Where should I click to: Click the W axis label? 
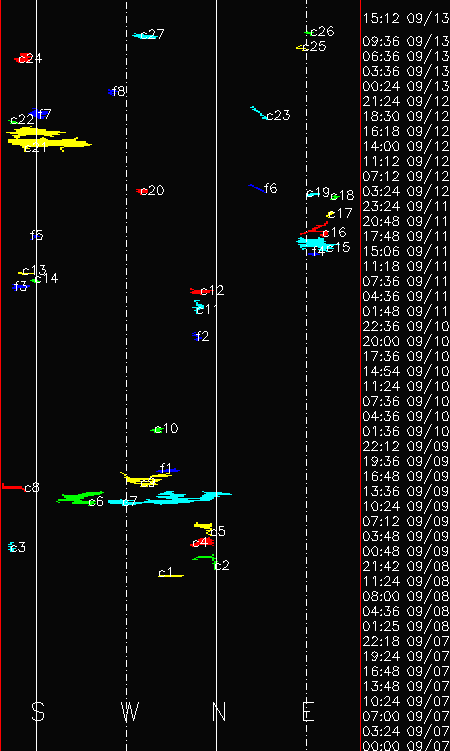(129, 712)
